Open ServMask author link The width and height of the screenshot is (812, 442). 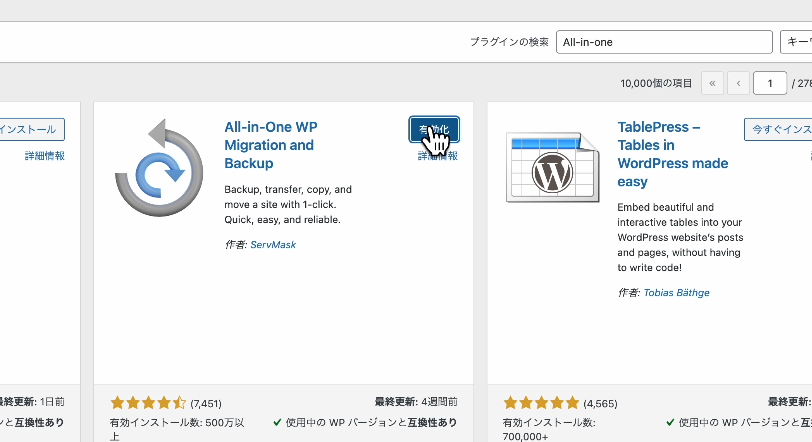[x=273, y=244]
